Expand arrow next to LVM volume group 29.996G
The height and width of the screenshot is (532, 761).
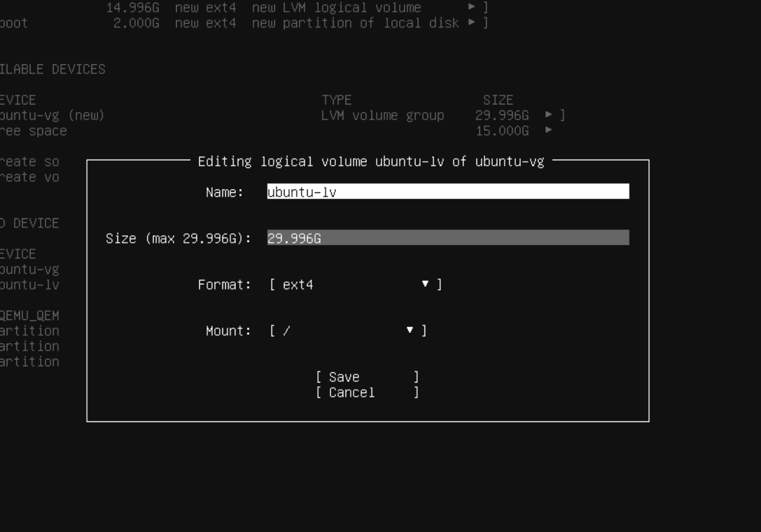tap(548, 115)
